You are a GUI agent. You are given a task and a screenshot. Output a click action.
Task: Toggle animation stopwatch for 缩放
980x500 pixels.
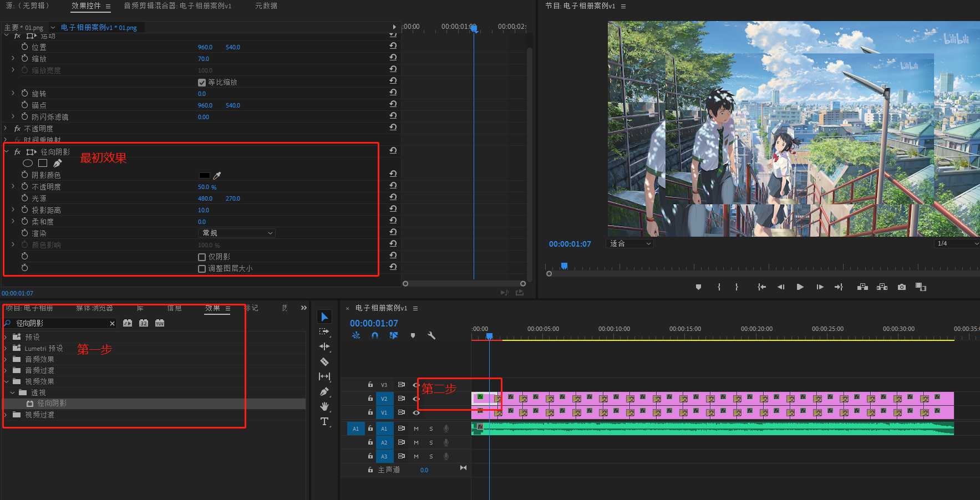click(24, 58)
